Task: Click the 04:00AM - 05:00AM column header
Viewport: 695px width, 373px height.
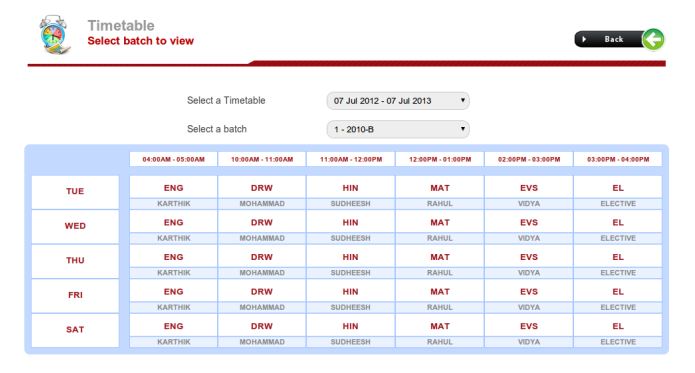Action: click(x=173, y=159)
